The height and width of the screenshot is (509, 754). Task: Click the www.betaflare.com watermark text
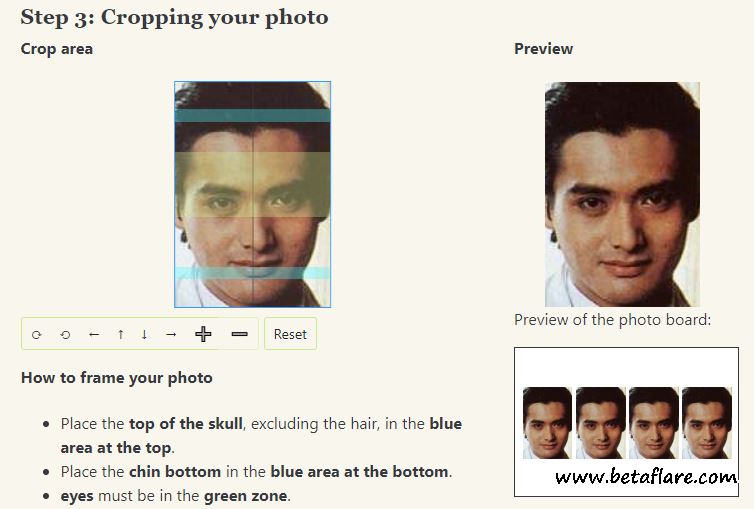(x=646, y=477)
